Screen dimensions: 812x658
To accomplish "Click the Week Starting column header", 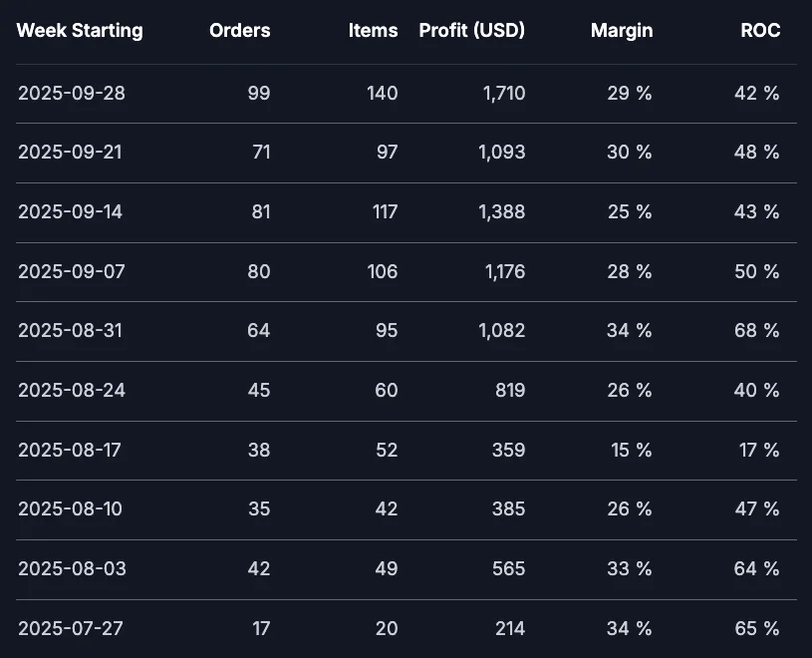I will click(x=80, y=30).
